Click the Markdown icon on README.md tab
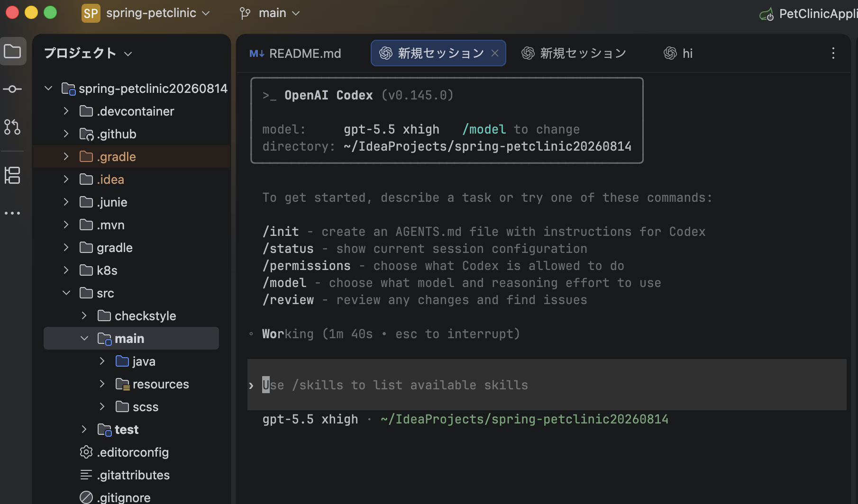858x504 pixels. [x=256, y=54]
